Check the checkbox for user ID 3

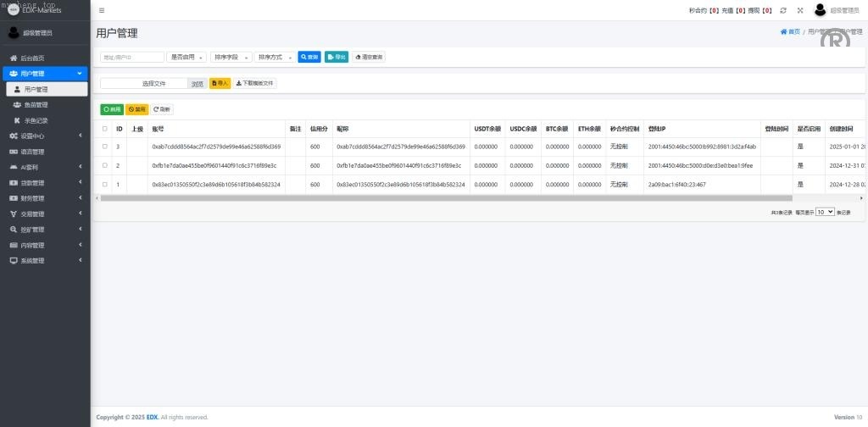(105, 147)
